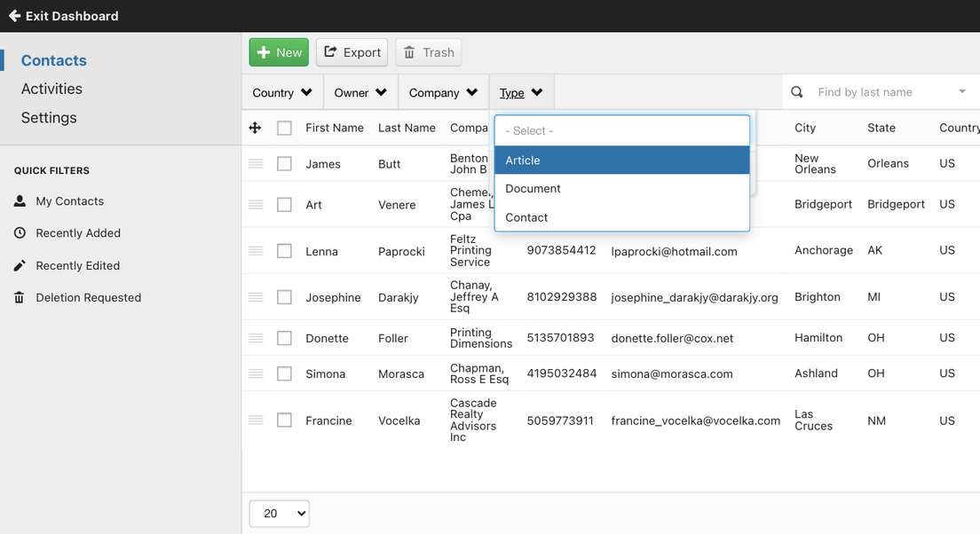
Task: Click drag handle for Lenna Paprocki row
Action: pos(256,250)
